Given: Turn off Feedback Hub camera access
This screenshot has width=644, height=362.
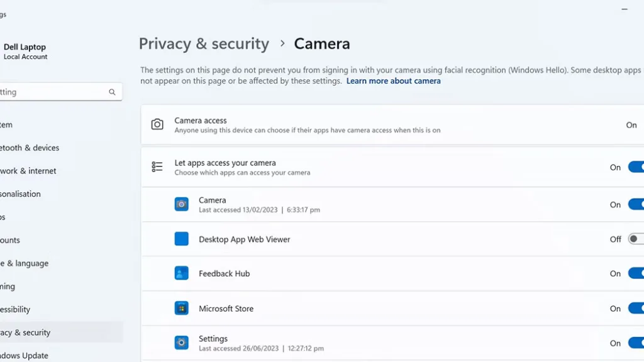Looking at the screenshot, I should (636, 273).
